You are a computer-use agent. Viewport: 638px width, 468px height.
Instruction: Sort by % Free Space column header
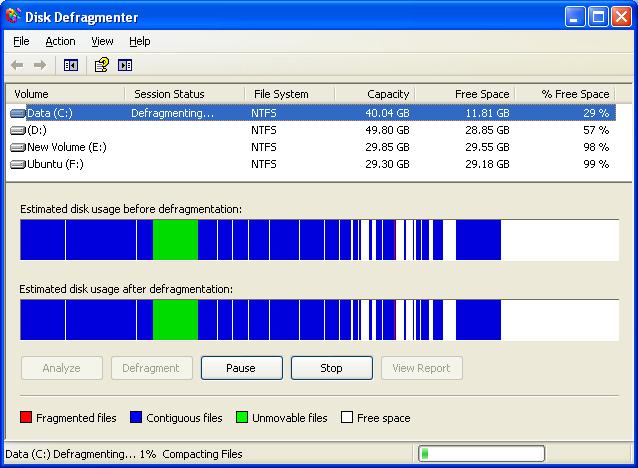pos(565,94)
